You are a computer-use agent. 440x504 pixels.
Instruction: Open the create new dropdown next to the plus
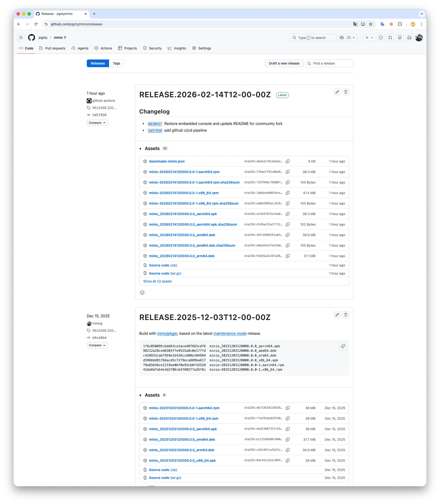coord(371,38)
